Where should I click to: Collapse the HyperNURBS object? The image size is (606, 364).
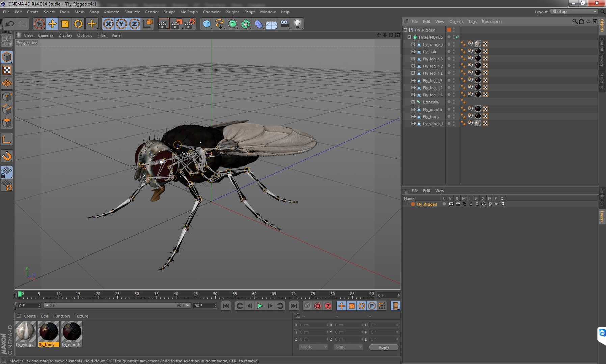tap(409, 37)
